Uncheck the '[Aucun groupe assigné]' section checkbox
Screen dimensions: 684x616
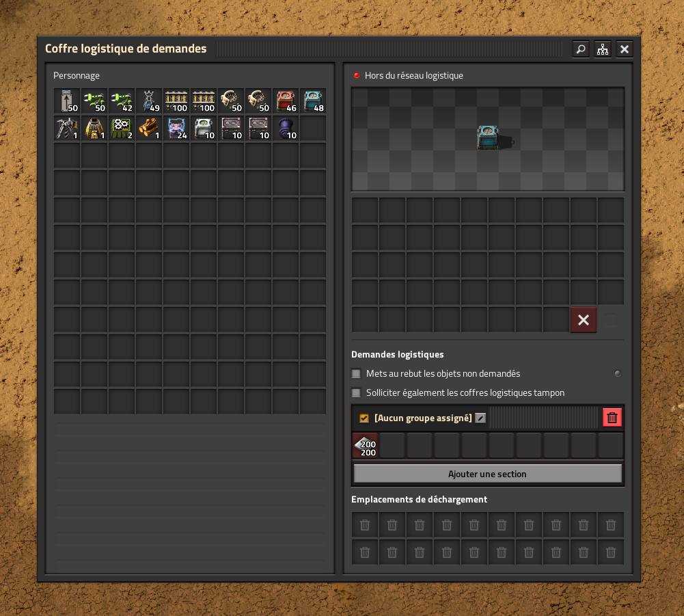(x=364, y=418)
